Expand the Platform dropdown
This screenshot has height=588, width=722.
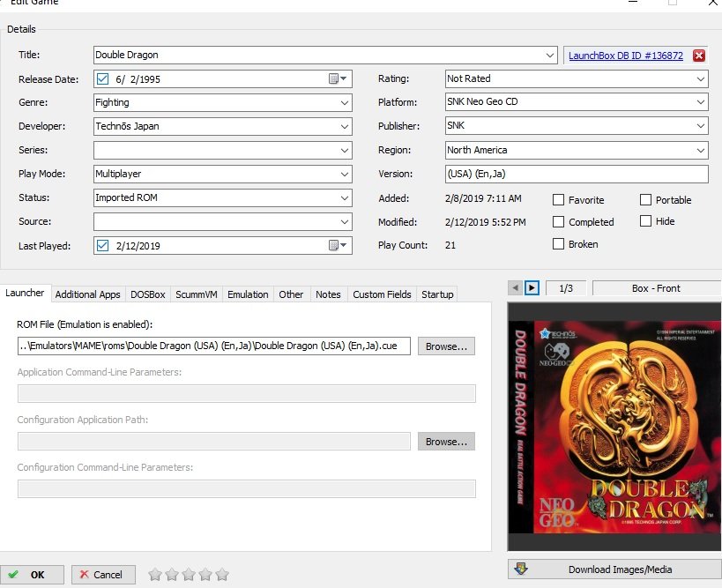[x=700, y=101]
